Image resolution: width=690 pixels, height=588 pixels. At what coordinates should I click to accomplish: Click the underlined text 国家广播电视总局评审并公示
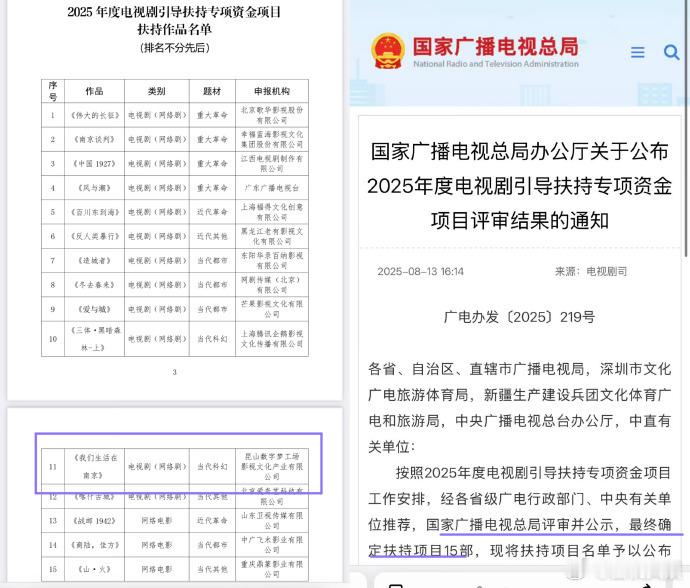519,525
